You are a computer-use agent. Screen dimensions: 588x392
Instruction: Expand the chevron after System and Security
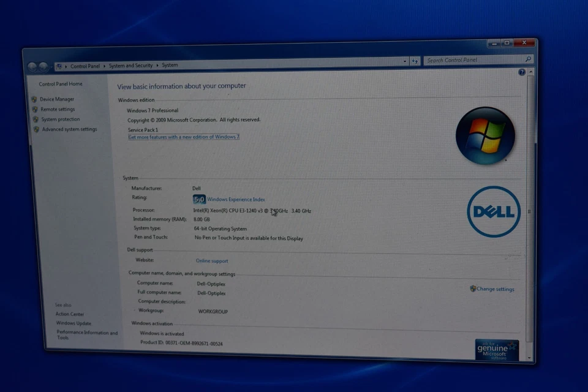tap(156, 65)
